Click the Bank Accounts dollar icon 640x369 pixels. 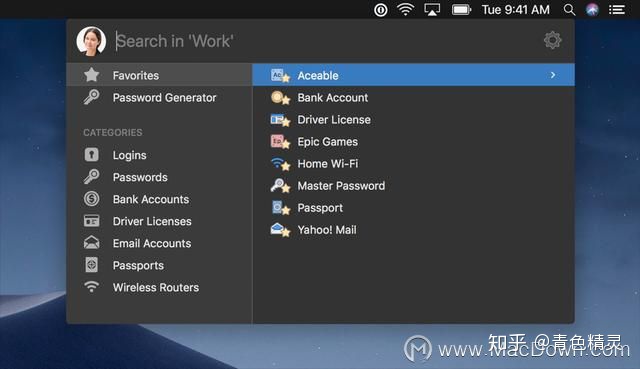coord(91,199)
